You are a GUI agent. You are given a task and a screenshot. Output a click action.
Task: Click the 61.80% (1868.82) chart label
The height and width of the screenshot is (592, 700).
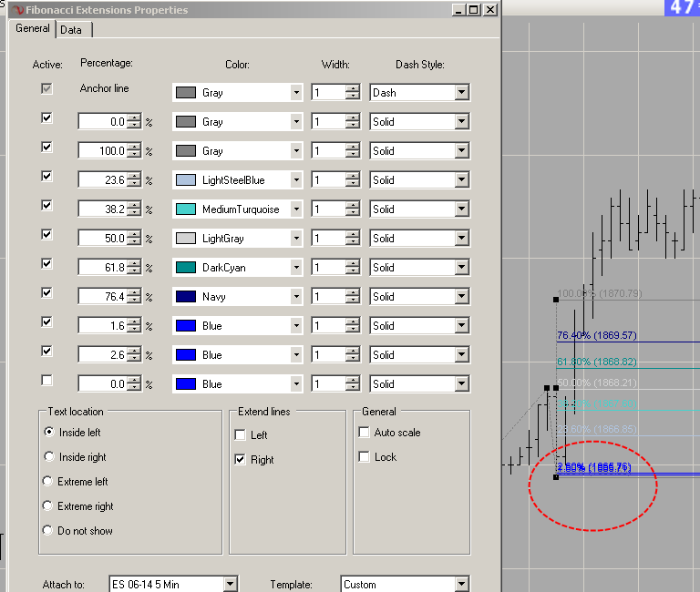point(597,362)
